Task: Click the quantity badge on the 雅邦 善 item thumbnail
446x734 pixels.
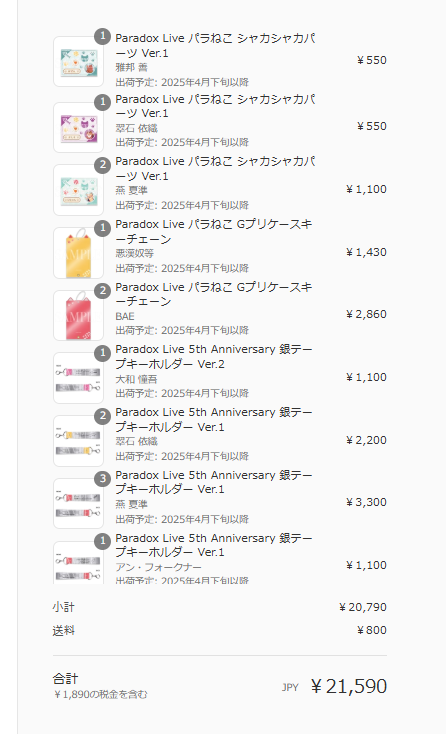Action: (x=102, y=36)
